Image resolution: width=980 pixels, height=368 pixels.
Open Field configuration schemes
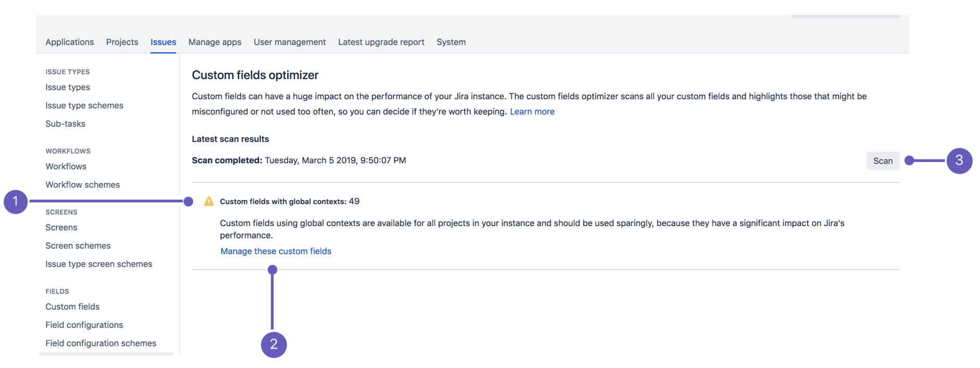[x=101, y=343]
